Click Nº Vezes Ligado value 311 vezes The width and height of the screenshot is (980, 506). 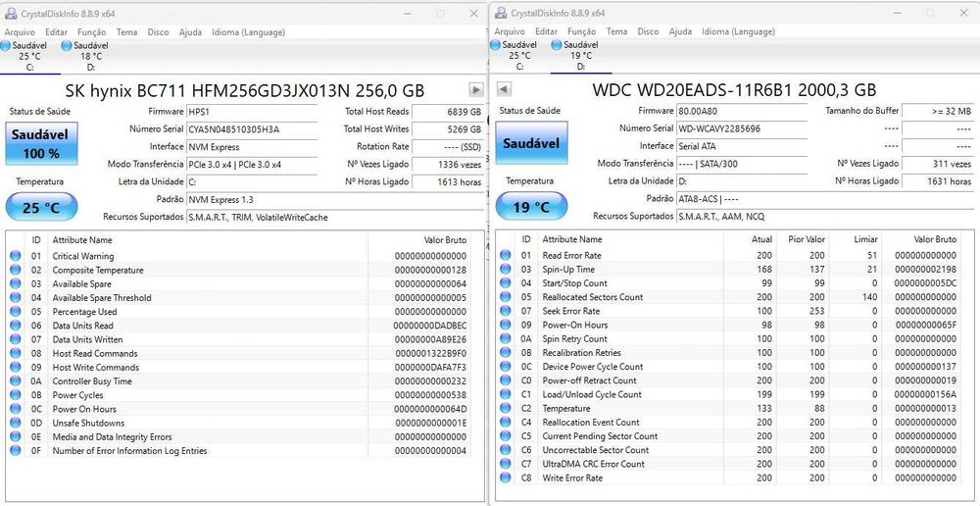point(938,163)
